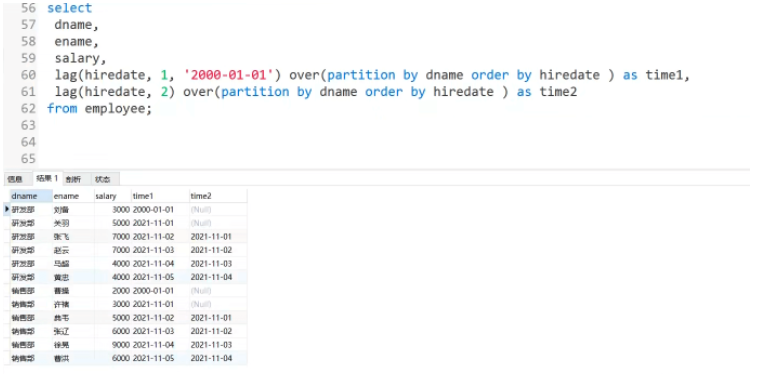The width and height of the screenshot is (760, 374).
Task: Open the 剖析 tab
Action: [x=73, y=179]
